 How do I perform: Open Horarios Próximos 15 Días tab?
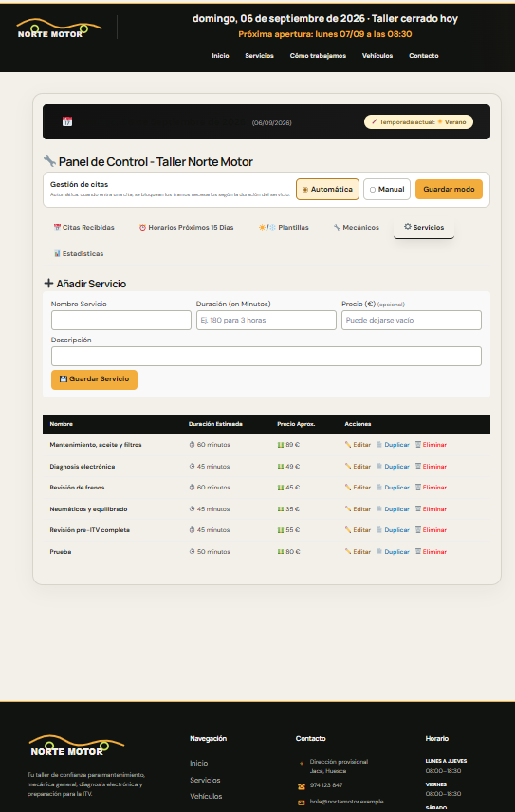(186, 228)
